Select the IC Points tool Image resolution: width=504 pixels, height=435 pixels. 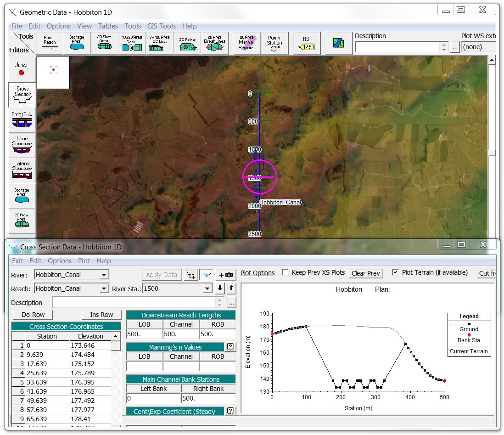pos(187,43)
